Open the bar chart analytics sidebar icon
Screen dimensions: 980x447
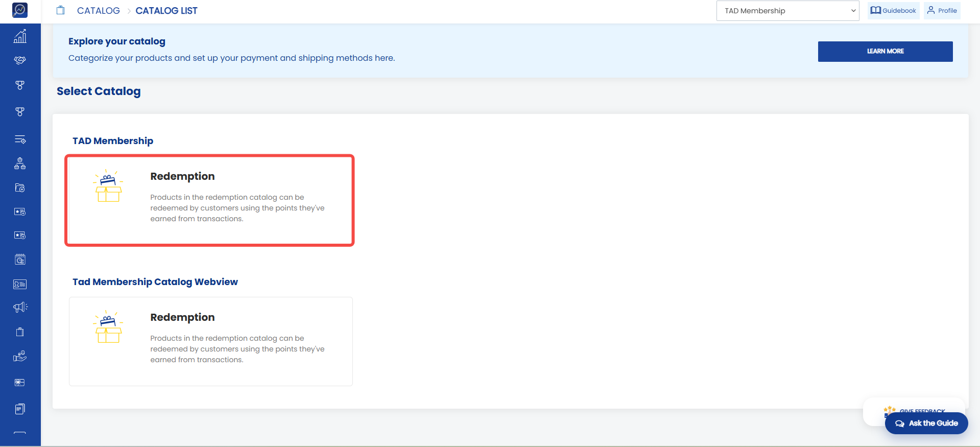tap(20, 36)
